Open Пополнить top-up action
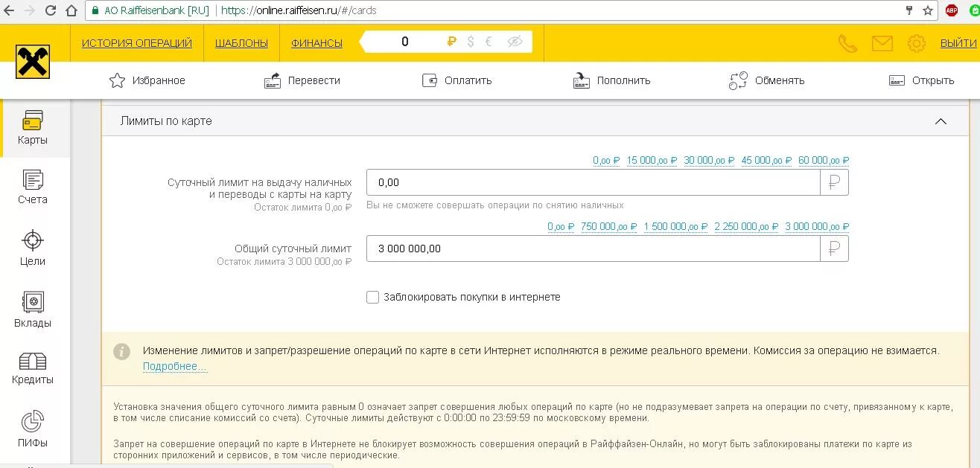The height and width of the screenshot is (468, 980). pos(612,80)
